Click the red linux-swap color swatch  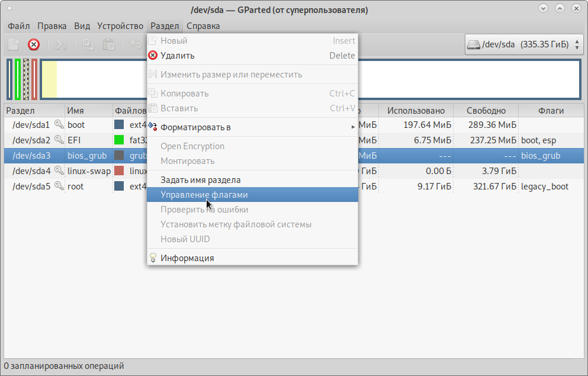click(x=119, y=171)
